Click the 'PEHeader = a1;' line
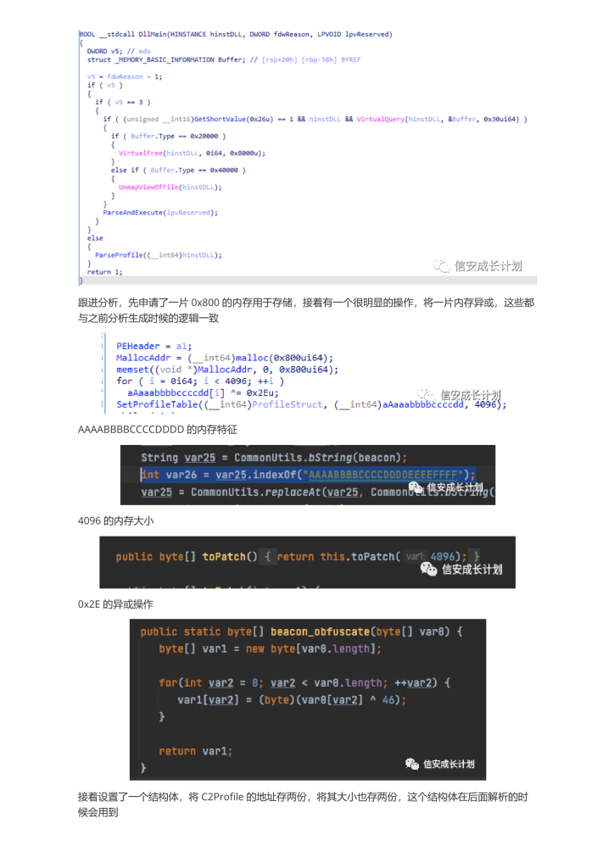Image resolution: width=614 pixels, height=868 pixels. point(153,346)
